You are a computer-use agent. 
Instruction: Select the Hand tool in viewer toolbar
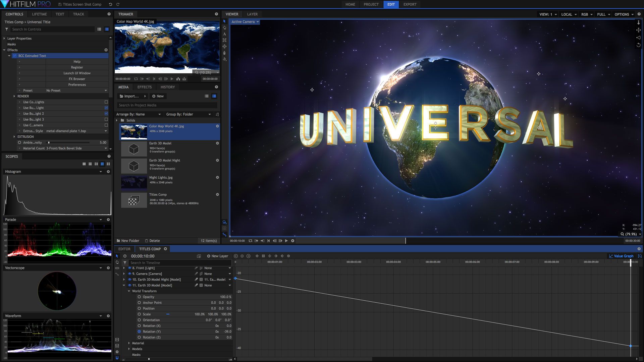click(224, 27)
